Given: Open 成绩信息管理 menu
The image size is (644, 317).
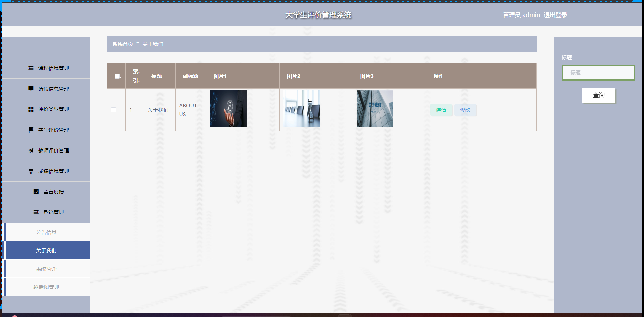Looking at the screenshot, I should [46, 171].
